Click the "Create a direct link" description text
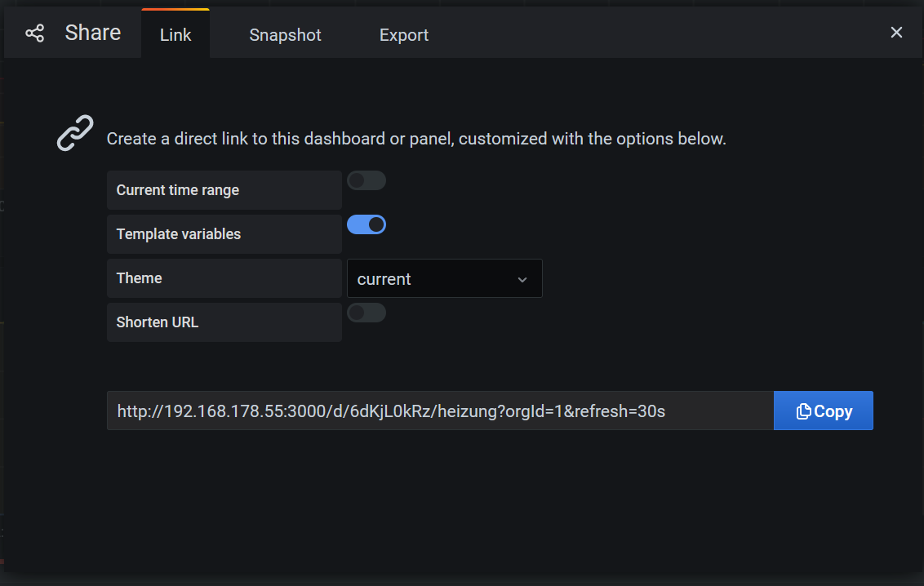924x586 pixels. pyautogui.click(x=416, y=139)
